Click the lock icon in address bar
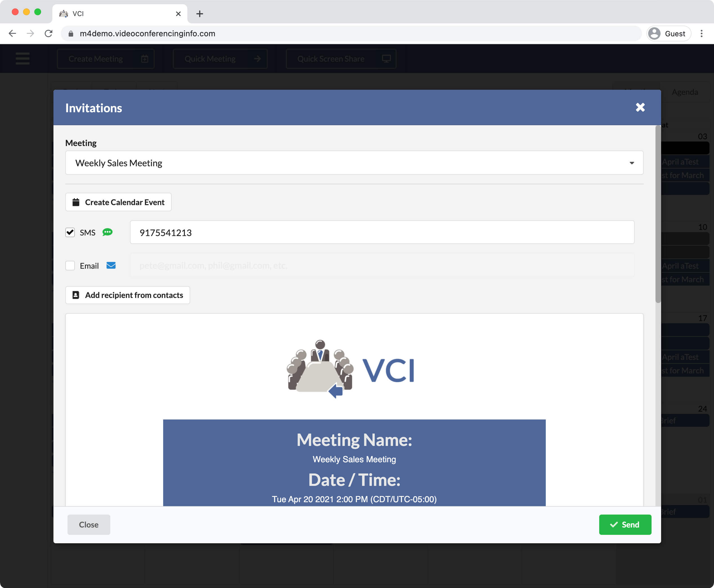714x588 pixels. [x=71, y=33]
